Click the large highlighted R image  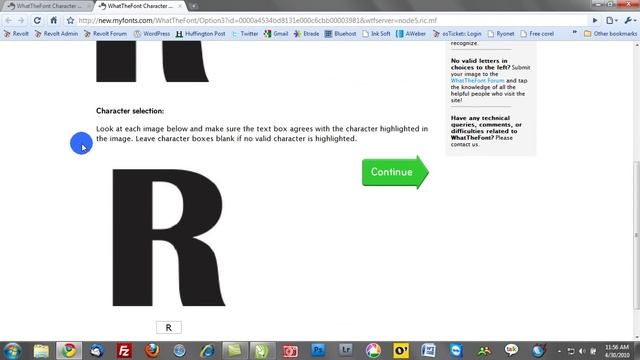[x=169, y=237]
